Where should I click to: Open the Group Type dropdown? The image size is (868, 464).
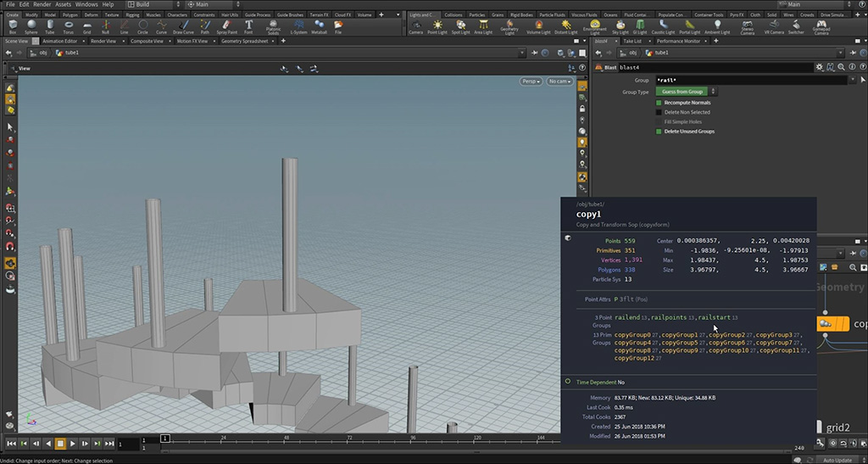(686, 92)
